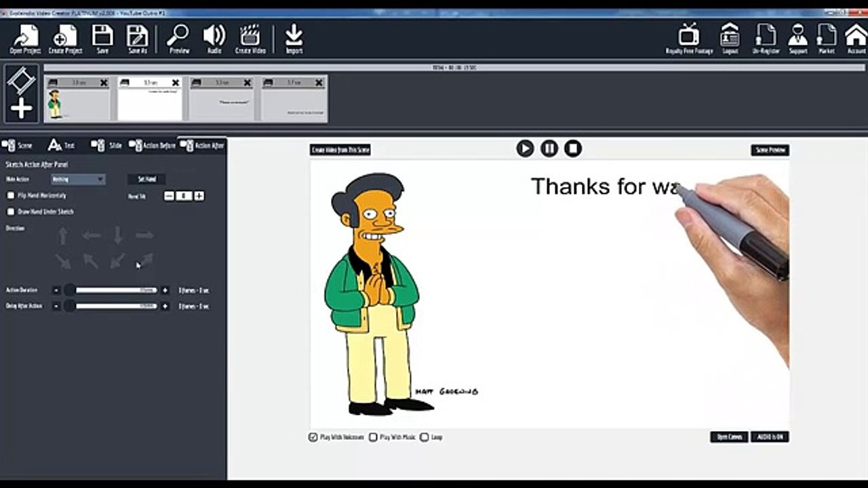Viewport: 868px width, 488px height.
Task: Switch to the Scene tab
Action: pos(17,146)
